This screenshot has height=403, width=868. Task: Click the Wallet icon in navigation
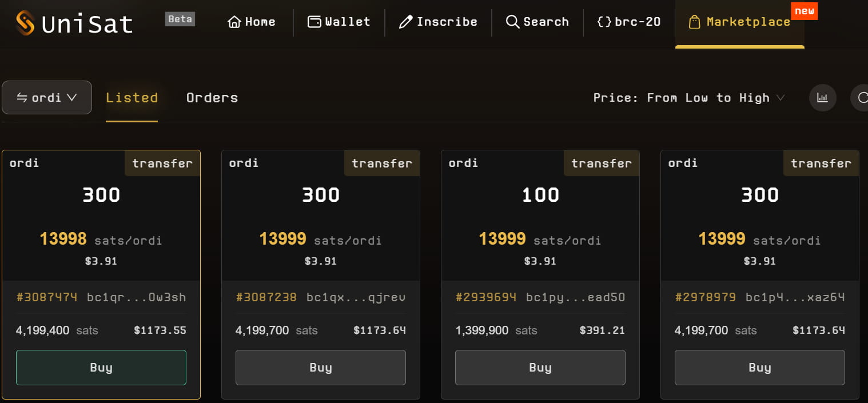pos(314,22)
